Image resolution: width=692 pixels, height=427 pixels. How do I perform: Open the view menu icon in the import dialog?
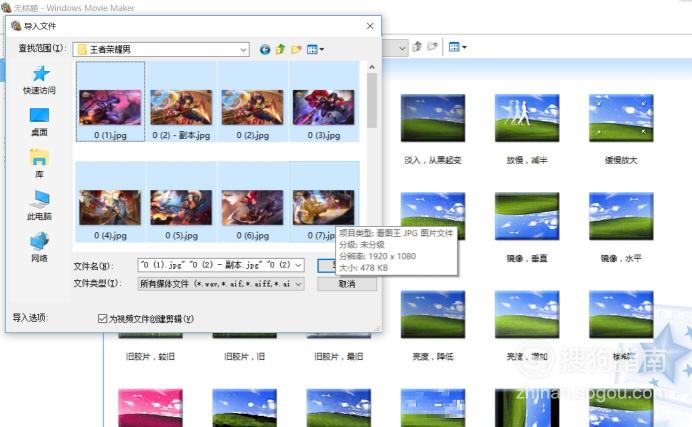click(x=315, y=49)
